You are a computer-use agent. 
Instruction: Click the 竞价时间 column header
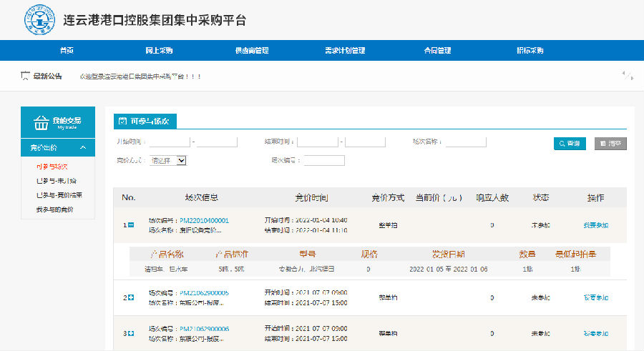(311, 198)
